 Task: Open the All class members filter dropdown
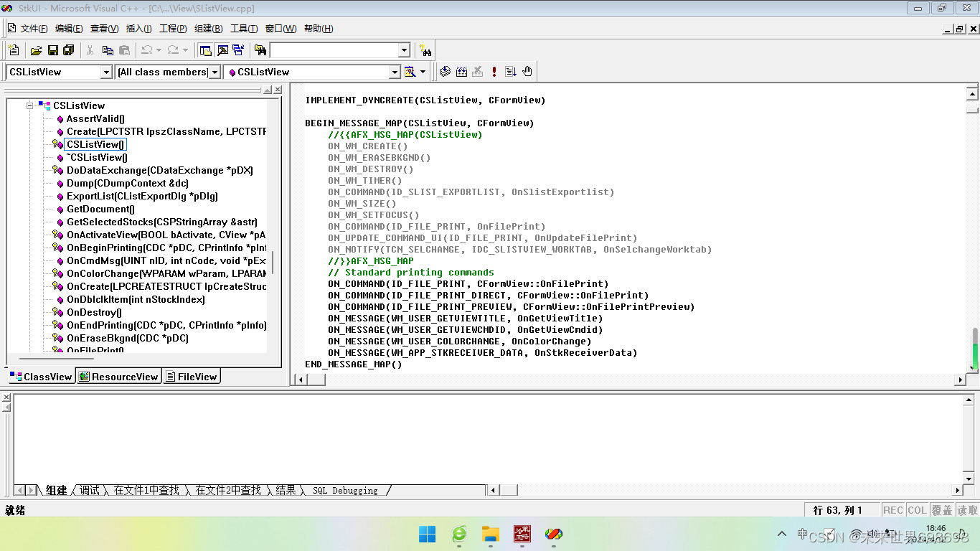(214, 72)
